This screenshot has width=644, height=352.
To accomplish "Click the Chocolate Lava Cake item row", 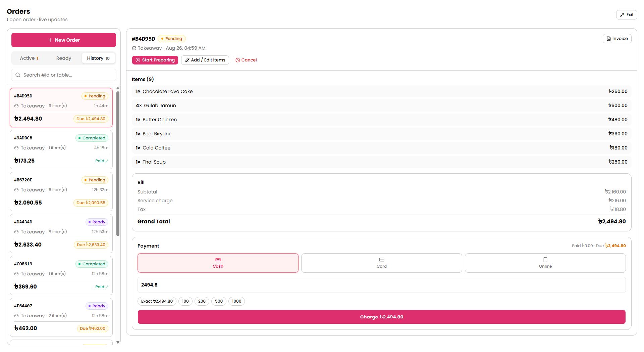I will 382,91.
